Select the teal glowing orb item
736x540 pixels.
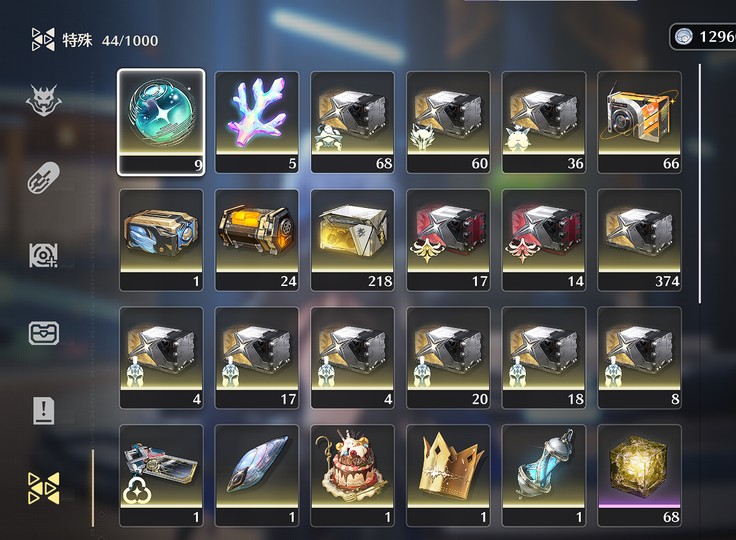161,122
